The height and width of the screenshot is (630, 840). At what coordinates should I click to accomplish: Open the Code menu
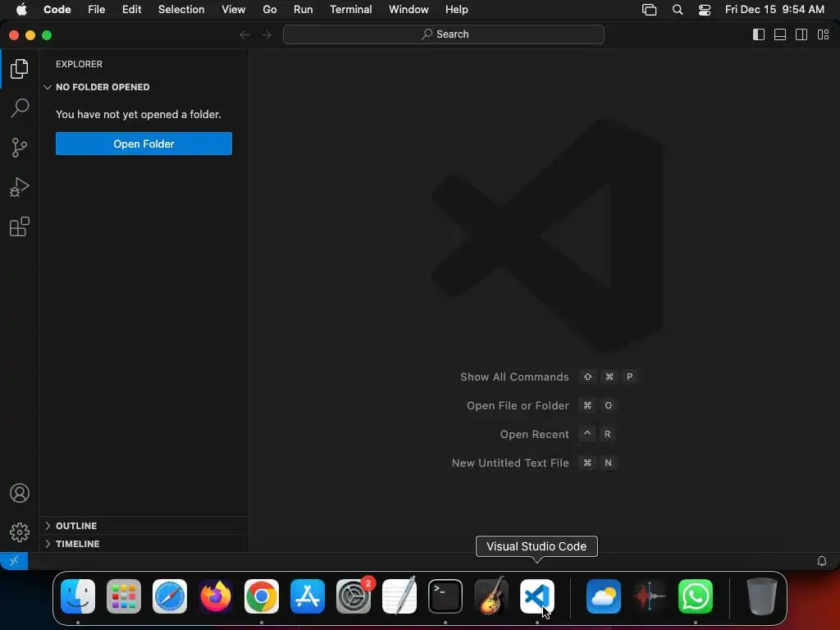pos(57,10)
